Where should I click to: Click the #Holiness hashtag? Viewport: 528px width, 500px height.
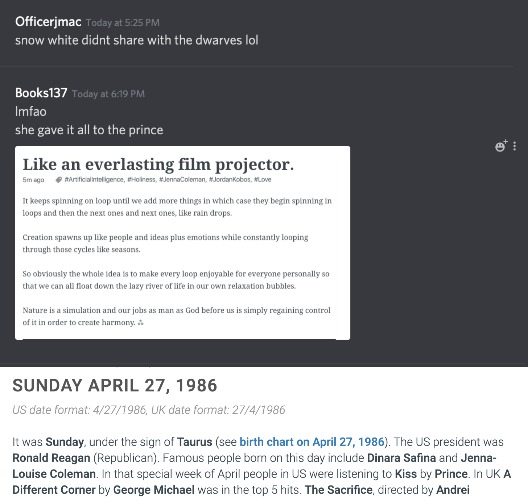pyautogui.click(x=142, y=179)
